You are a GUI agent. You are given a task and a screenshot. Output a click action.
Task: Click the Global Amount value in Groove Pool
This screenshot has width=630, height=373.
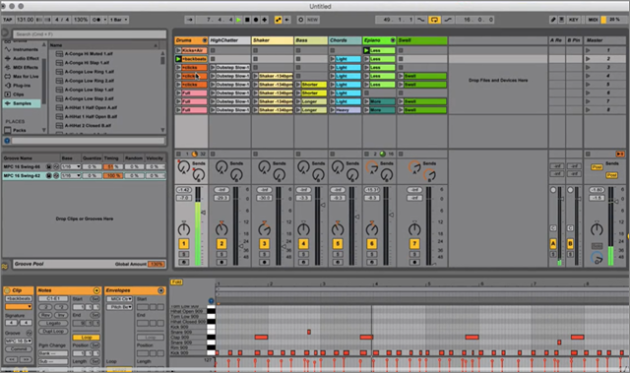click(156, 264)
